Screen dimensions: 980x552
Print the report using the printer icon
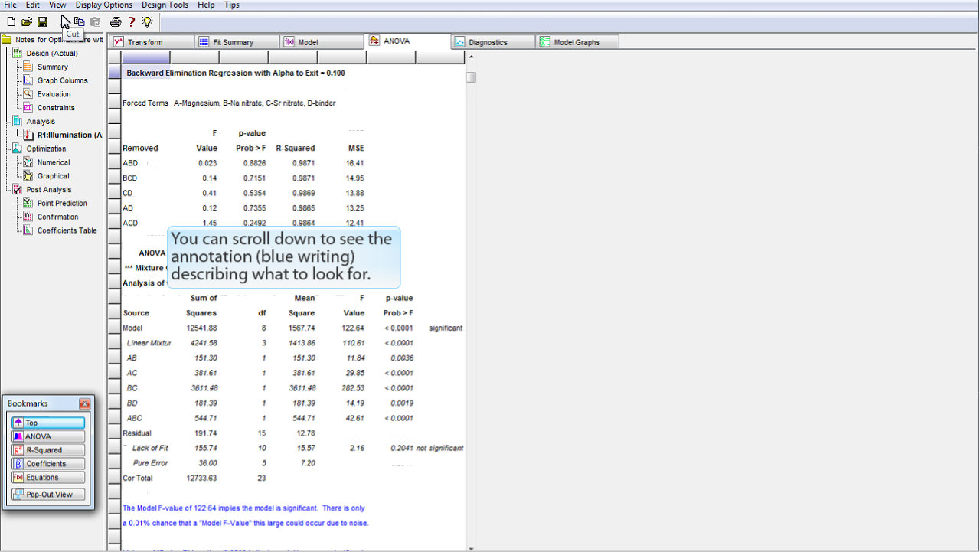click(116, 22)
